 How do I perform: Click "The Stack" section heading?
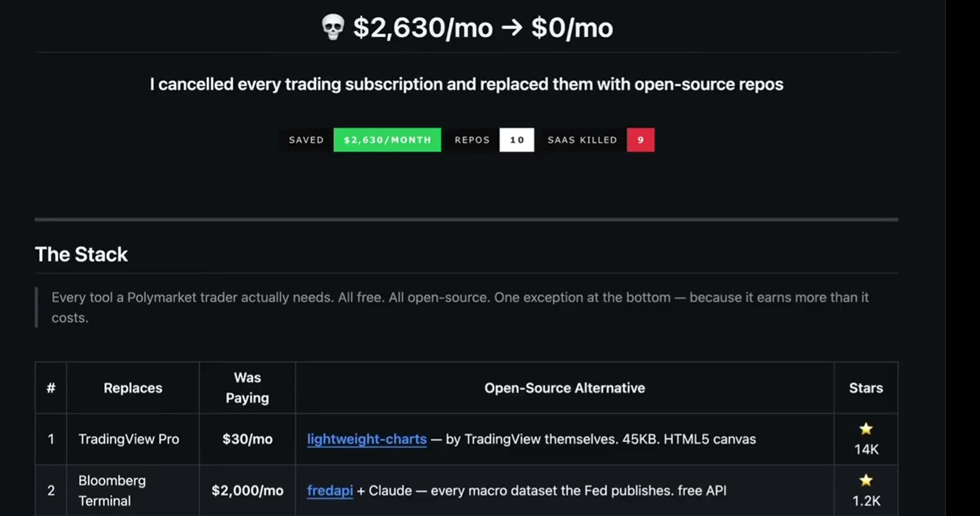pyautogui.click(x=81, y=254)
